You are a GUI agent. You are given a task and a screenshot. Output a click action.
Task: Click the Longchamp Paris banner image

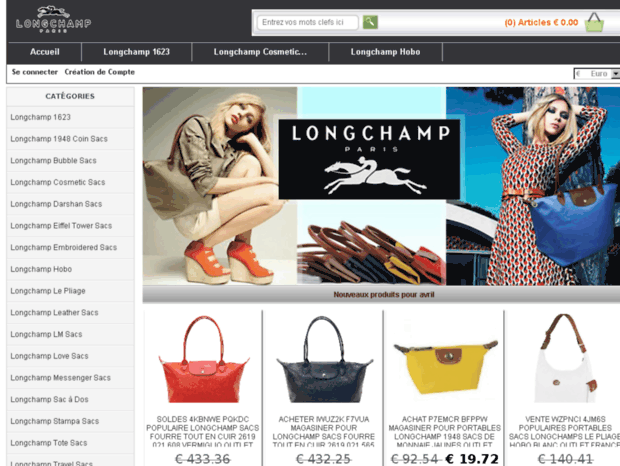click(x=381, y=186)
